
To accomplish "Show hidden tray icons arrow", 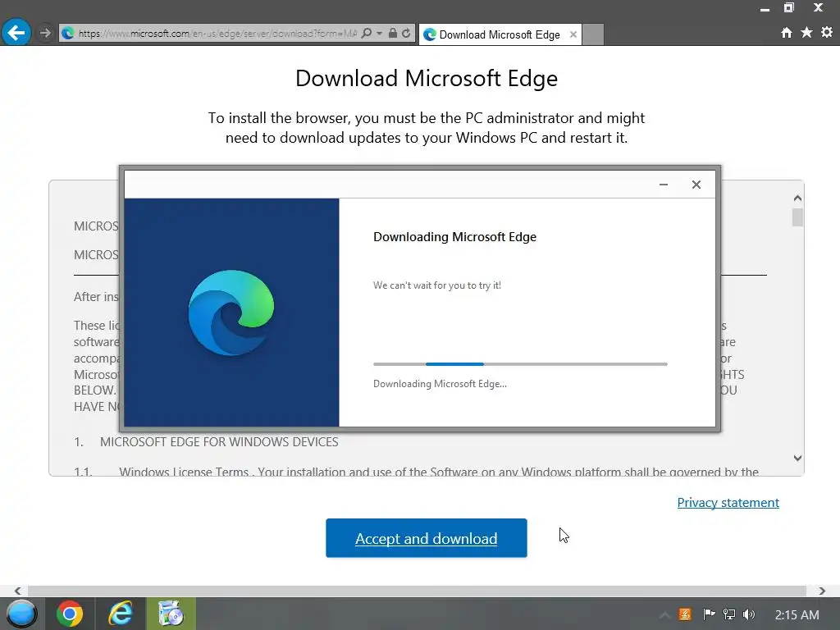I will [x=664, y=615].
